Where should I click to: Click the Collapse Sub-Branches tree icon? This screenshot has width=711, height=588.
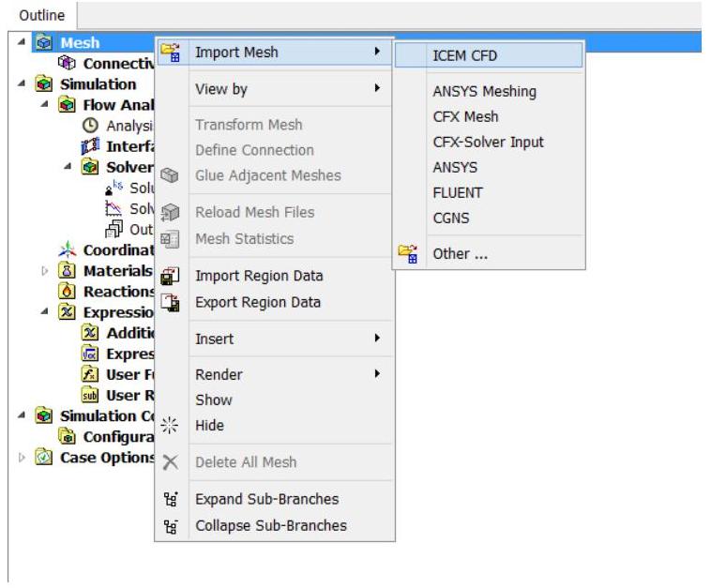click(171, 526)
